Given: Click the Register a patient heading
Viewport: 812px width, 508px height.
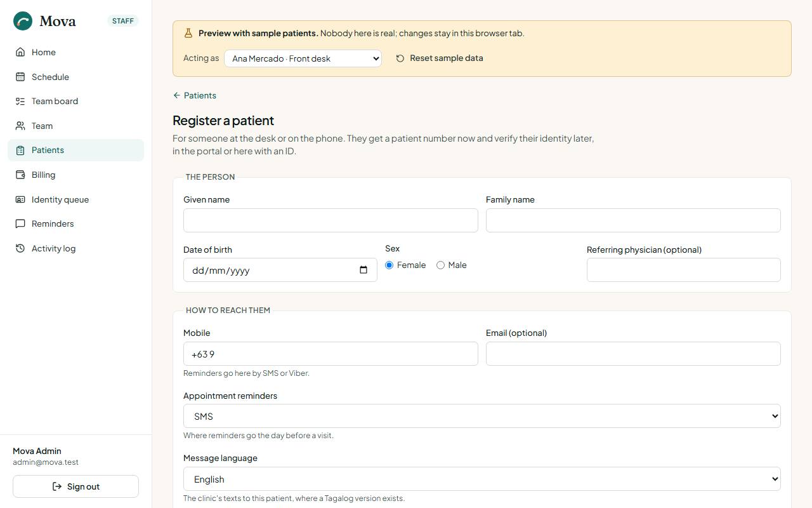Looking at the screenshot, I should (223, 121).
